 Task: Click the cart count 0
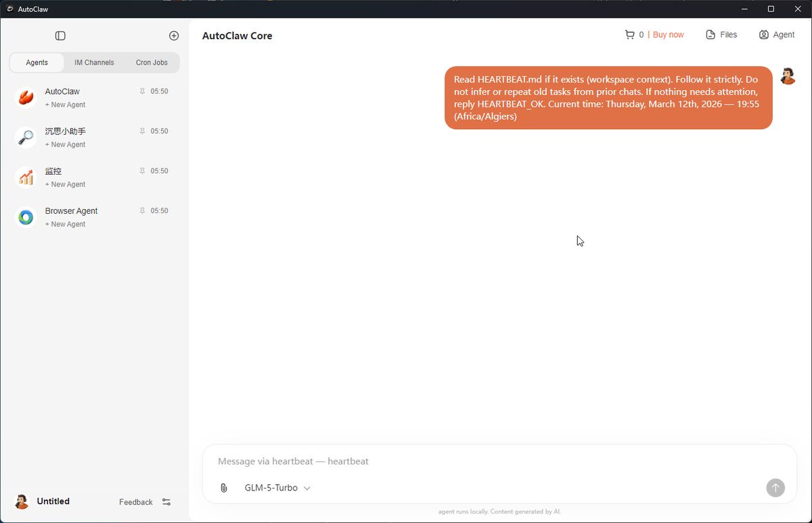(641, 35)
